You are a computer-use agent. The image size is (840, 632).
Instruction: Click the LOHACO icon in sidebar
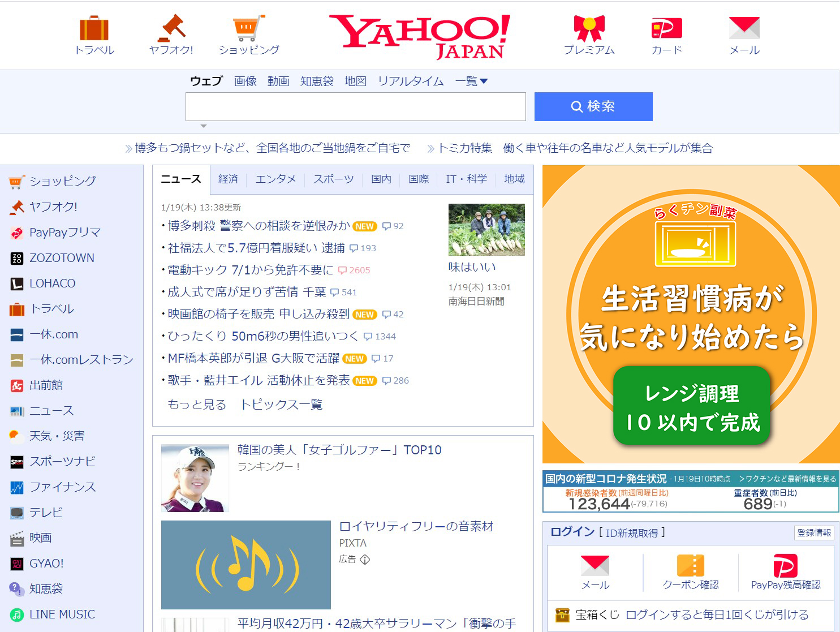tap(17, 284)
